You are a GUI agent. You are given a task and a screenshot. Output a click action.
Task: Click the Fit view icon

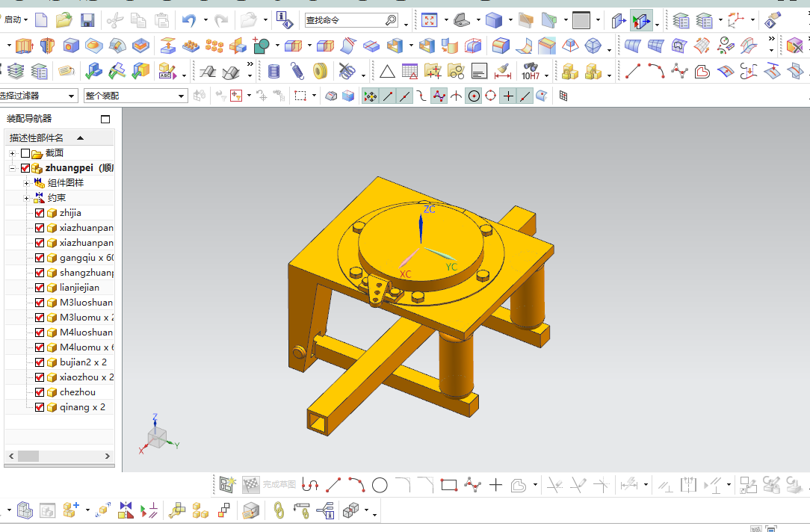[429, 20]
